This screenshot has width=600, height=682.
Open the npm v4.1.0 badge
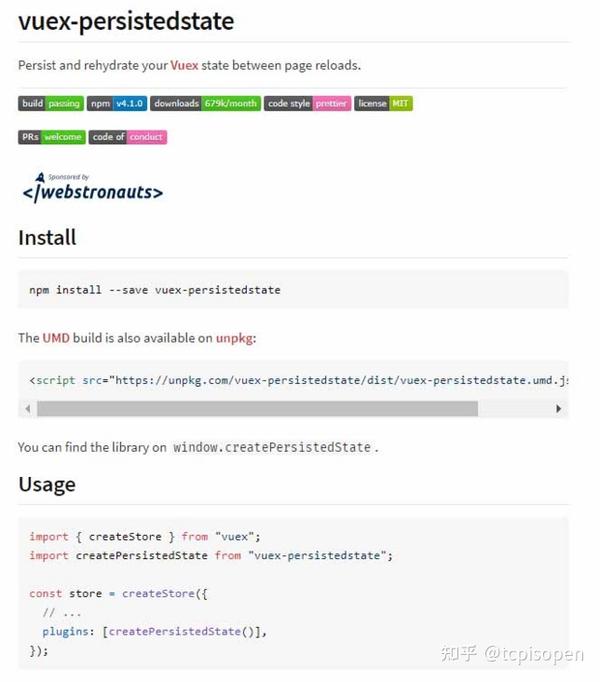click(117, 103)
